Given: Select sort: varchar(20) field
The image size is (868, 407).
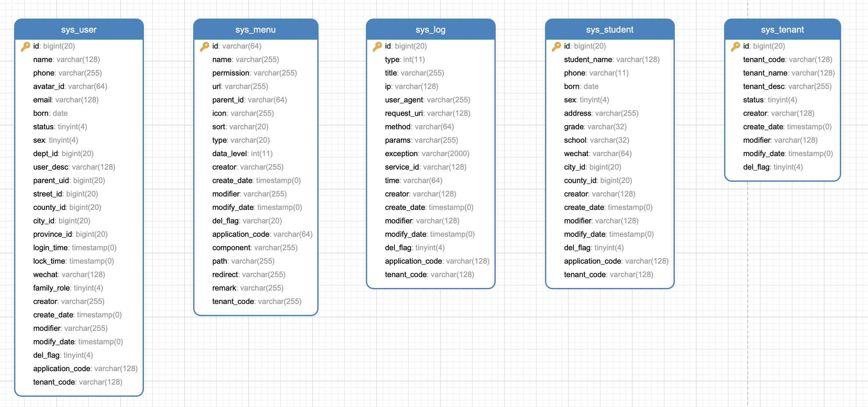Looking at the screenshot, I should pos(240,127).
